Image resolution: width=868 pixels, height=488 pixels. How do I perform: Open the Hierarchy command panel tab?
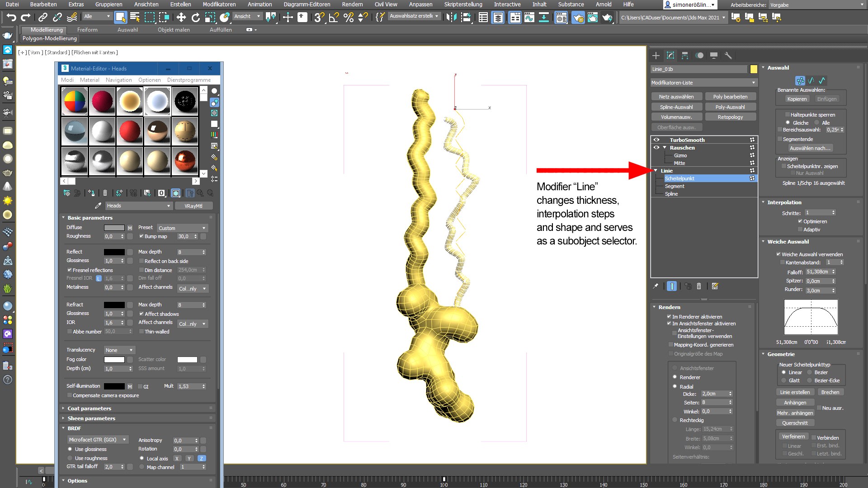[685, 56]
